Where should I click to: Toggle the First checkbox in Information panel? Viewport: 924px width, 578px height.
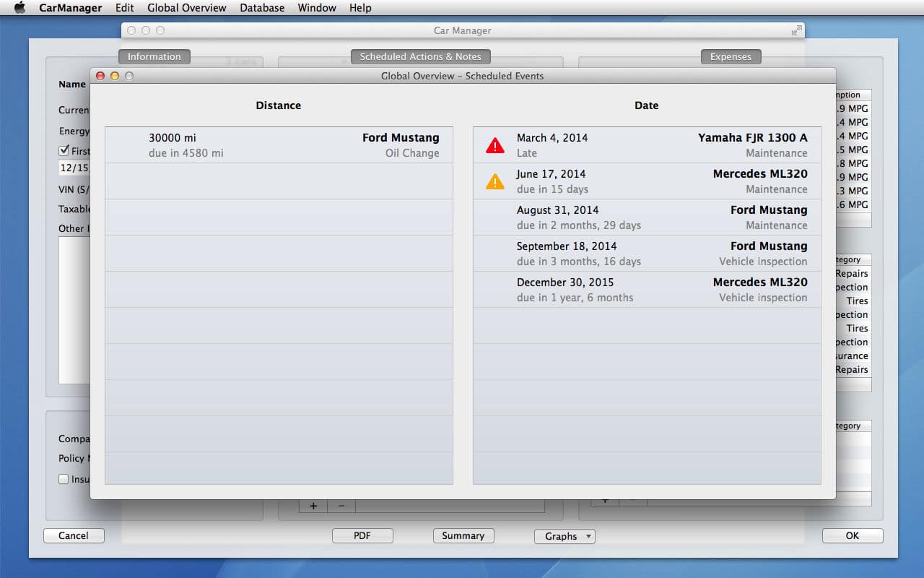point(64,151)
